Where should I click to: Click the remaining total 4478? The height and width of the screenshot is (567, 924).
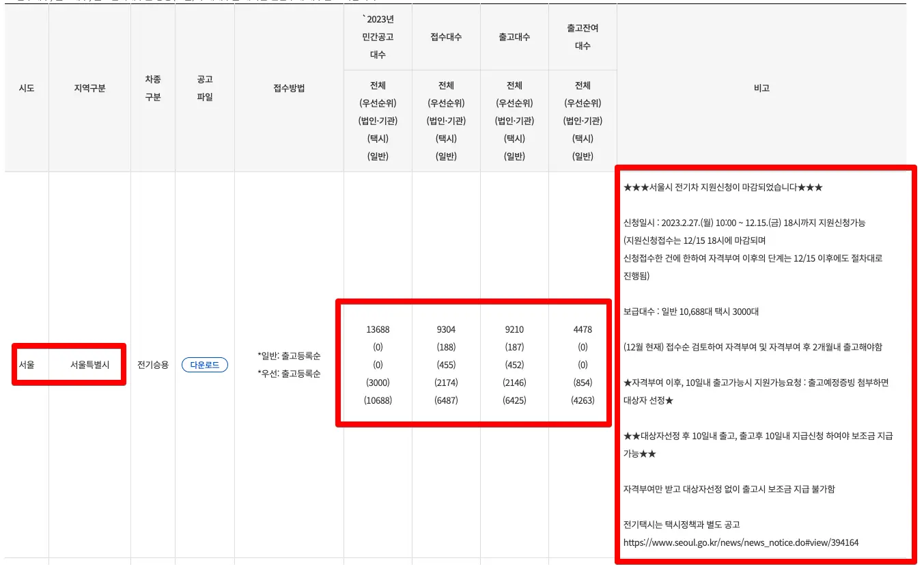click(583, 329)
